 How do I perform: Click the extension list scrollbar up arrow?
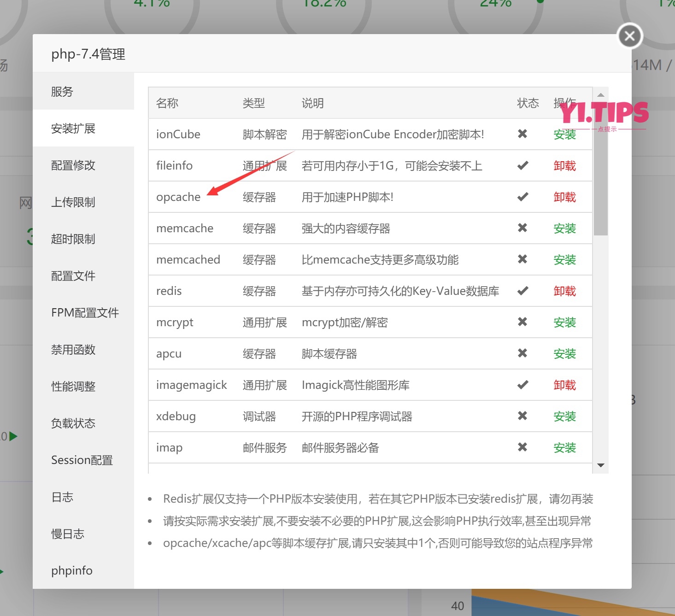(x=600, y=94)
